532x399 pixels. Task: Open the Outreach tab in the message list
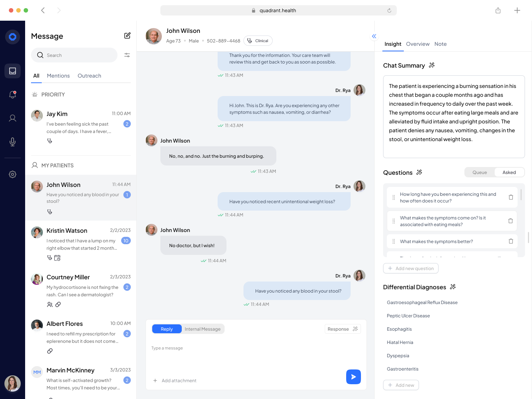tap(89, 76)
